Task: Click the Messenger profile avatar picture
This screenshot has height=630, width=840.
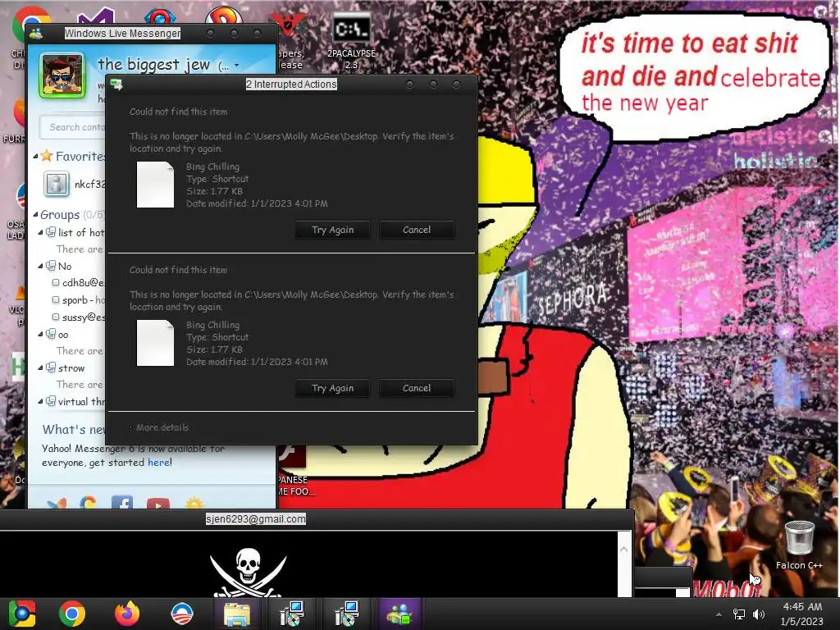Action: click(x=62, y=75)
